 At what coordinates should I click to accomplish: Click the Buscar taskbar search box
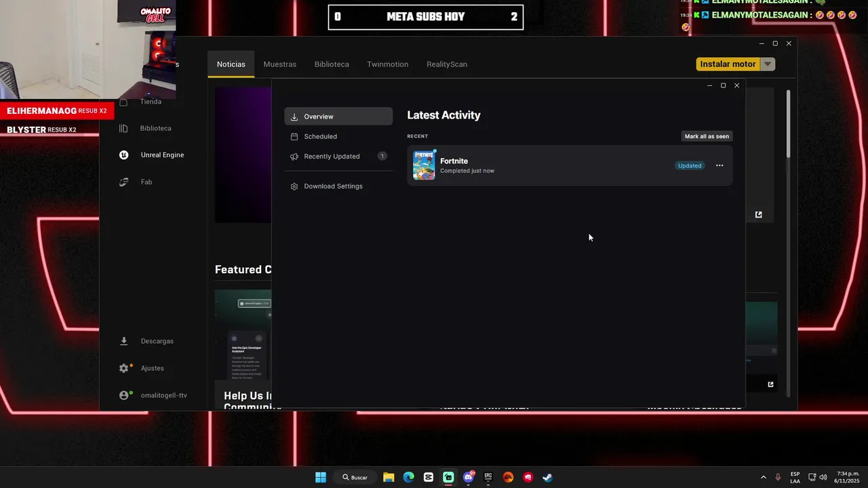pos(355,477)
